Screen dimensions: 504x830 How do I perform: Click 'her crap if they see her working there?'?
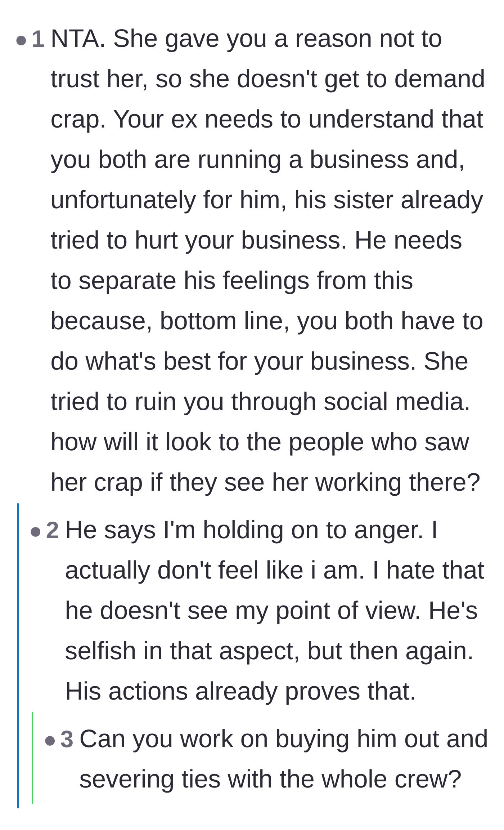266,482
